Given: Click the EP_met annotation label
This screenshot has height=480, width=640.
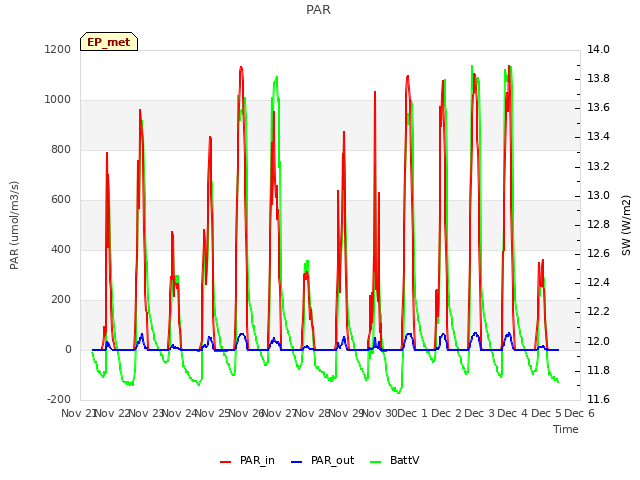Looking at the screenshot, I should (x=109, y=42).
